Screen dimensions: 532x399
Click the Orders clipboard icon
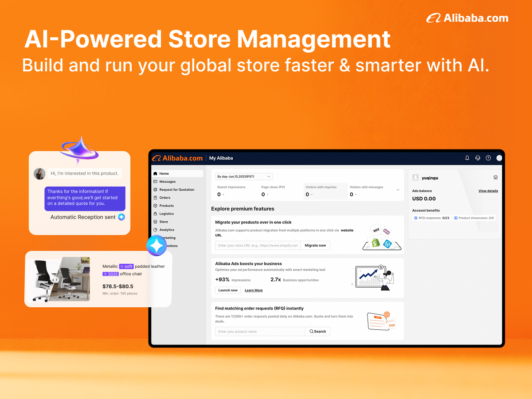pos(155,198)
